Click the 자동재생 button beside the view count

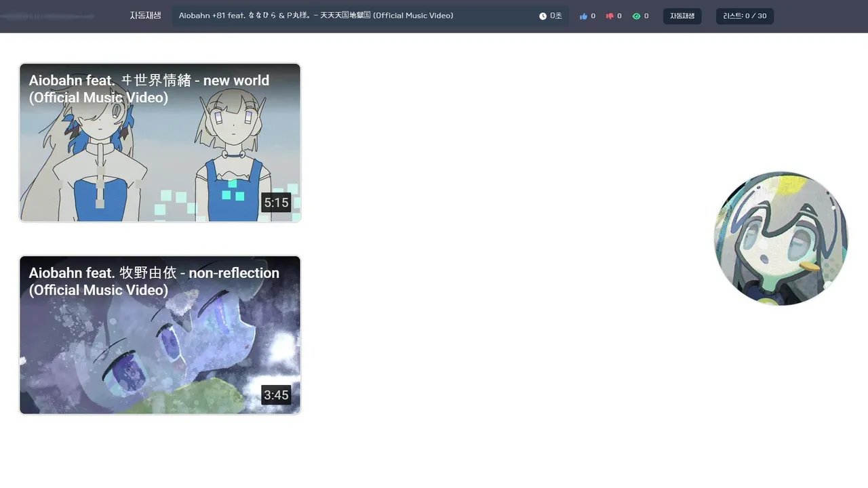(x=682, y=16)
